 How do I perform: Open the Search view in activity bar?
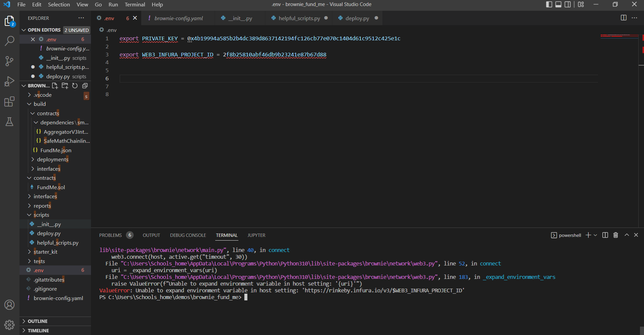9,41
